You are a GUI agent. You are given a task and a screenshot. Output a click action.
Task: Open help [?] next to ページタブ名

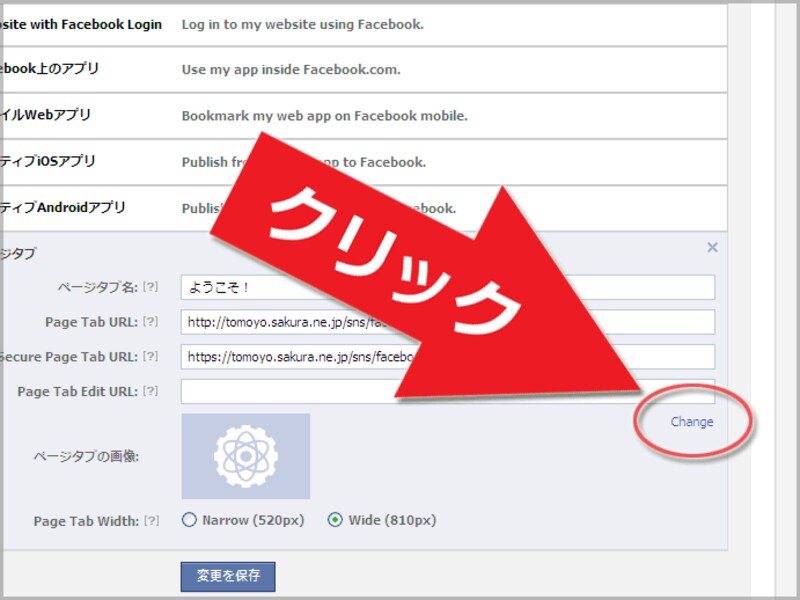151,287
